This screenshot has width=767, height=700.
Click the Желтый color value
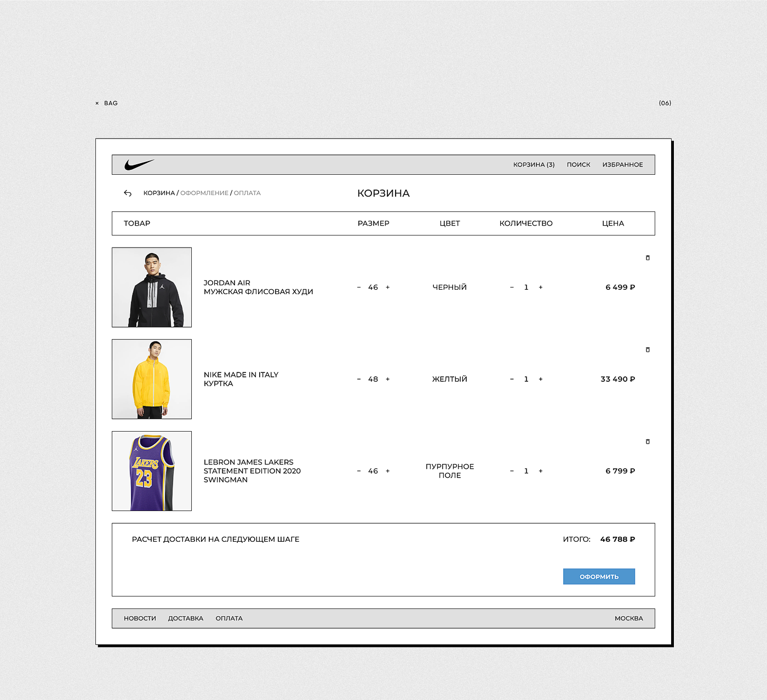(x=450, y=379)
